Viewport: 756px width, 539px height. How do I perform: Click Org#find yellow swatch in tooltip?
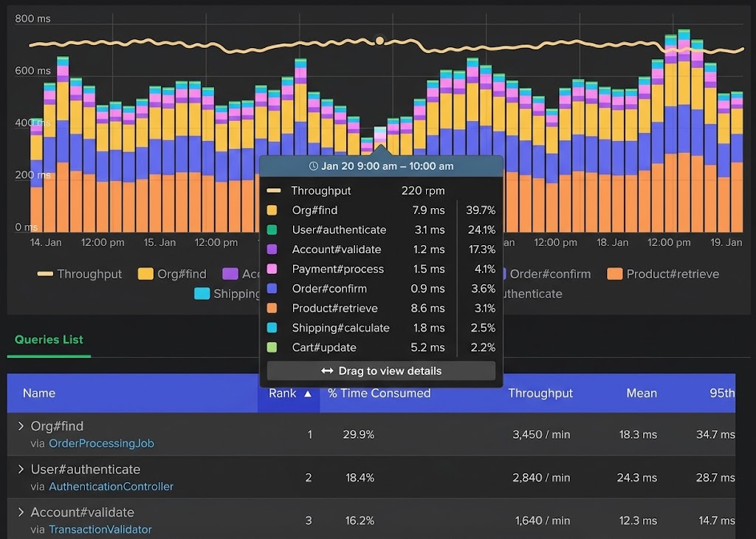[272, 210]
